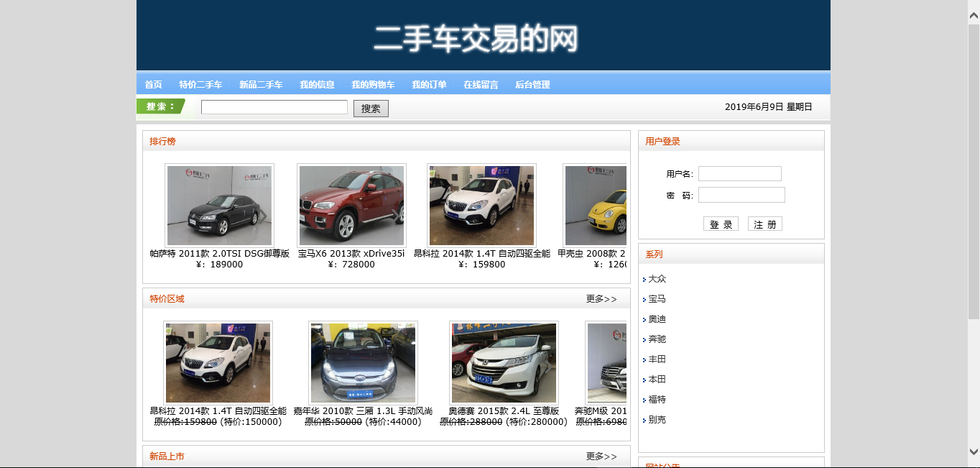The image size is (980, 468).
Task: Focus the 用户名 input field
Action: click(x=739, y=174)
